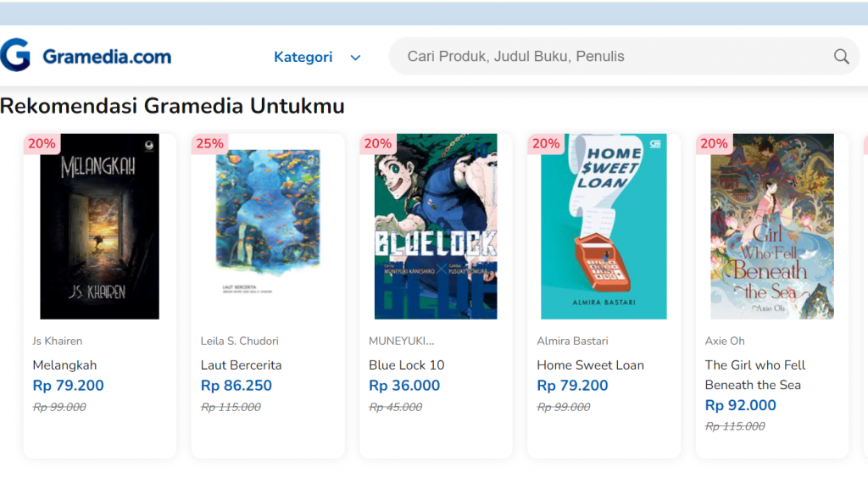The width and height of the screenshot is (868, 495).
Task: View The Girl who Fell Beneath the Sea cover
Action: (x=771, y=226)
